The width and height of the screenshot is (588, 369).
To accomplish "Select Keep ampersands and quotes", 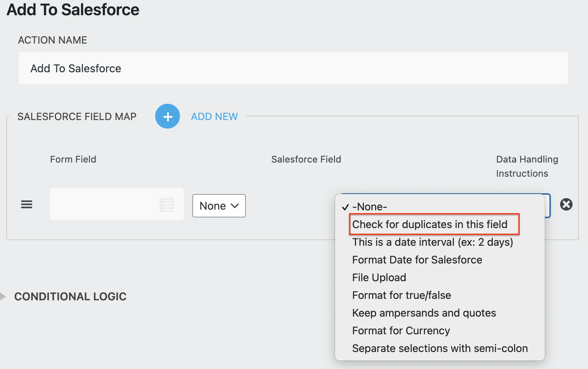I will click(424, 313).
